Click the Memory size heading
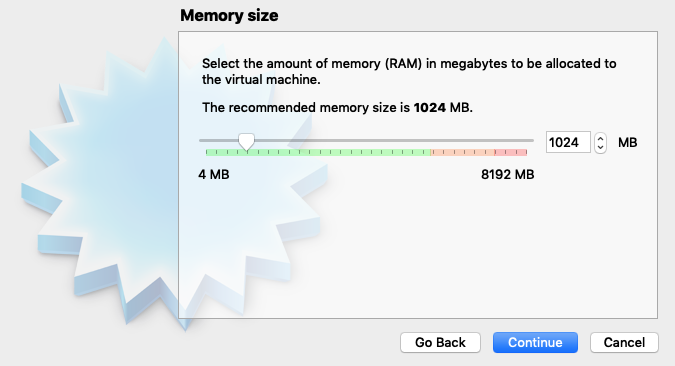This screenshot has height=366, width=675. [229, 16]
